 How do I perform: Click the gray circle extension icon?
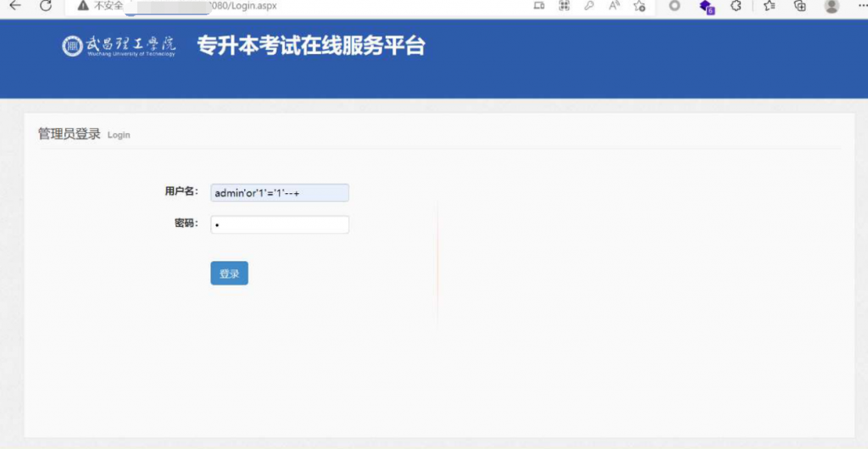pyautogui.click(x=674, y=6)
